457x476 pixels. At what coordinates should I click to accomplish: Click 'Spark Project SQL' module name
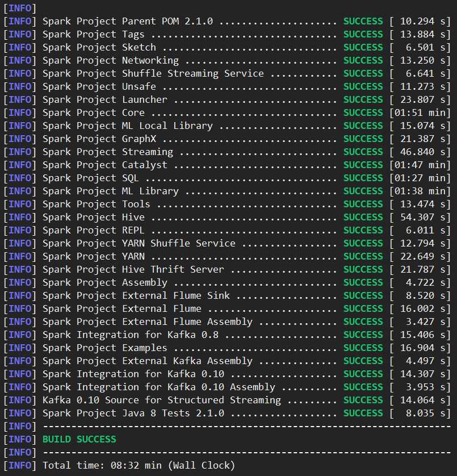(90, 178)
